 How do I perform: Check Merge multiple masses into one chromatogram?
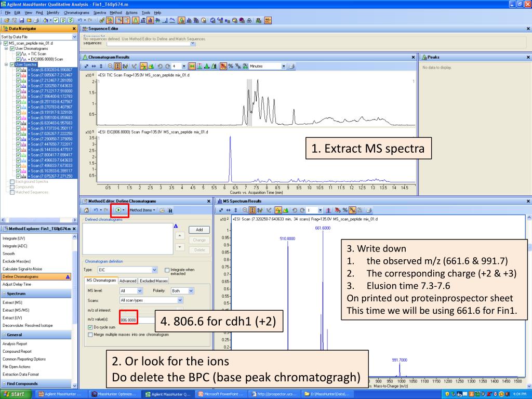90,335
